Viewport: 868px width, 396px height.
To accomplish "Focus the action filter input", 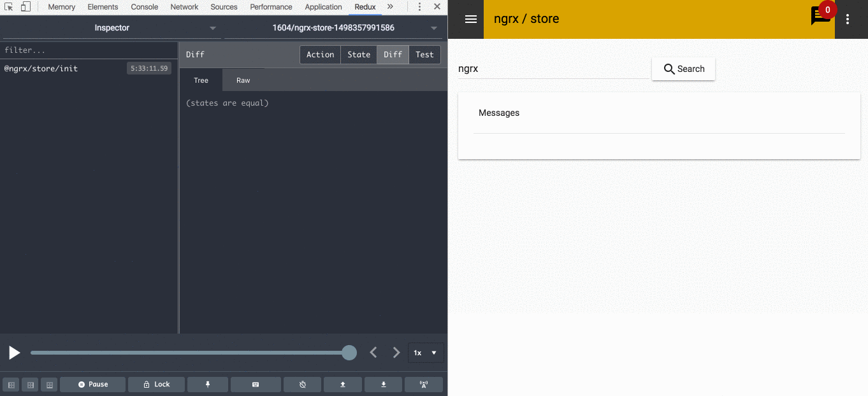I will (89, 50).
